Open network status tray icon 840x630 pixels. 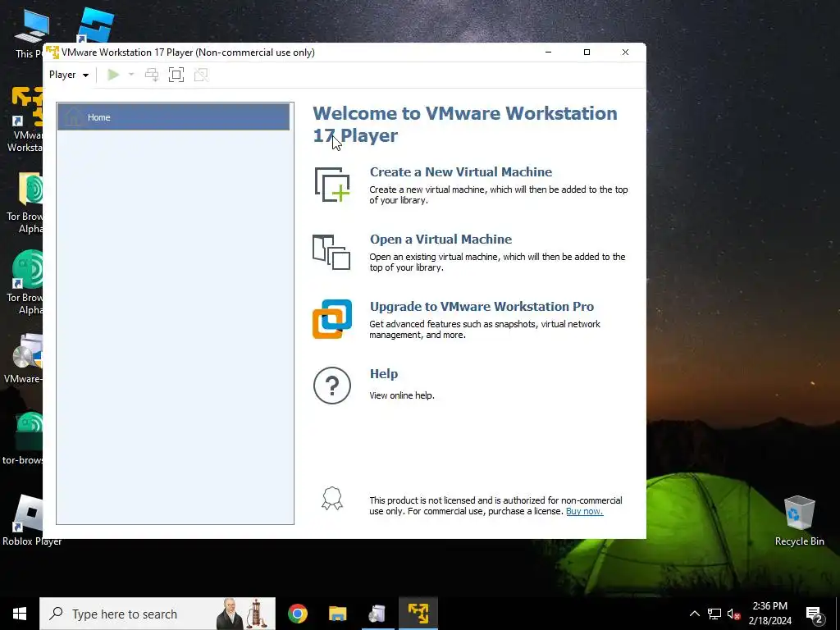pyautogui.click(x=714, y=614)
